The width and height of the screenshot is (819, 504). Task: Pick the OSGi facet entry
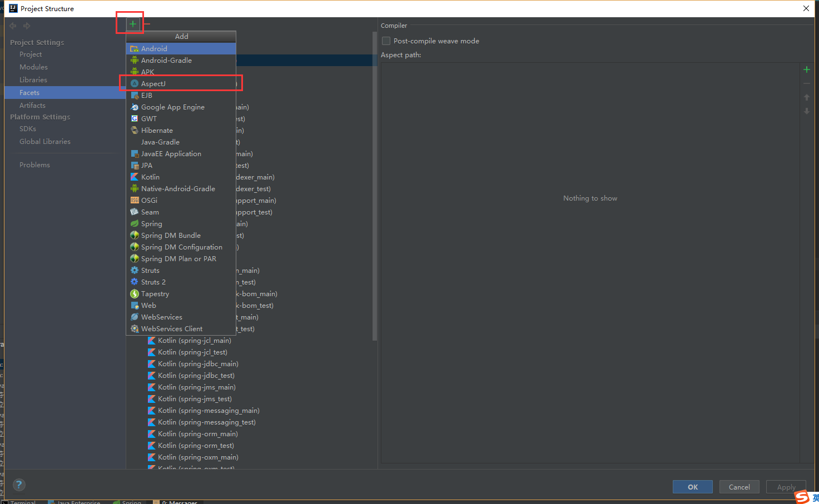click(181, 201)
